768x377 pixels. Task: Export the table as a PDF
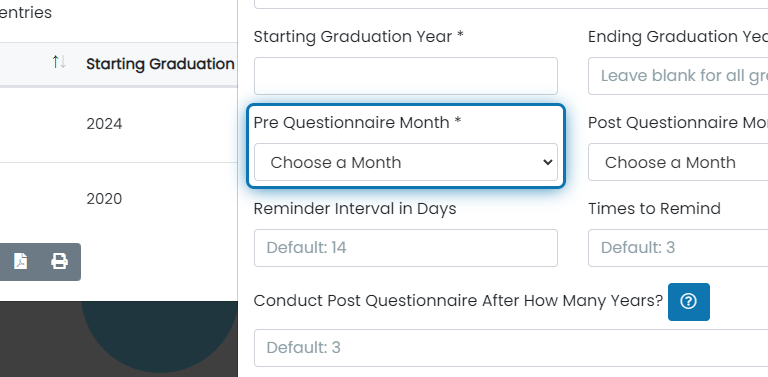pos(21,261)
